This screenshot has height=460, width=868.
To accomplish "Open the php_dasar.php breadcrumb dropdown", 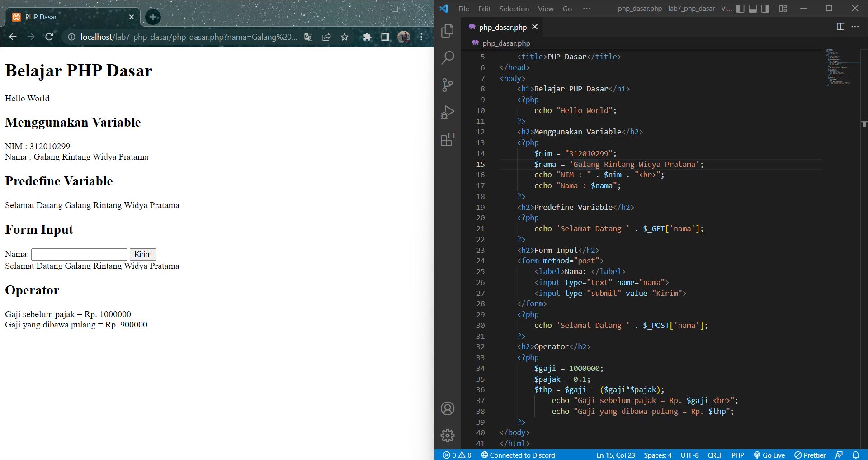I will [x=506, y=43].
